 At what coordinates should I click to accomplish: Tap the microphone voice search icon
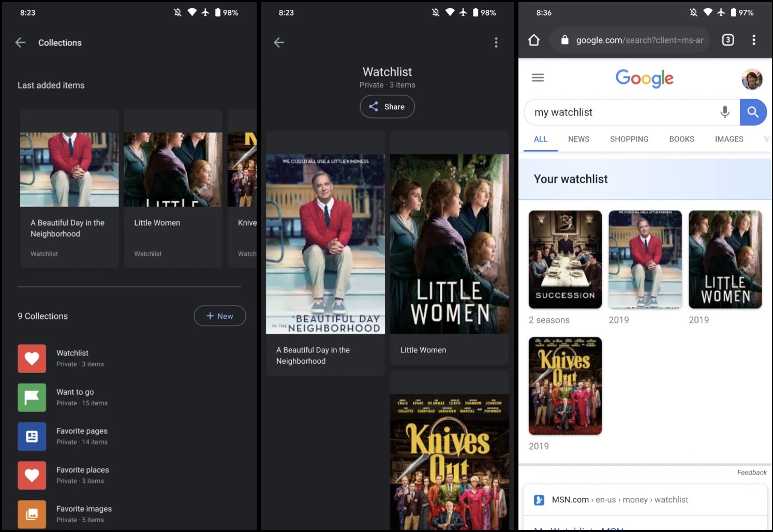coord(725,112)
